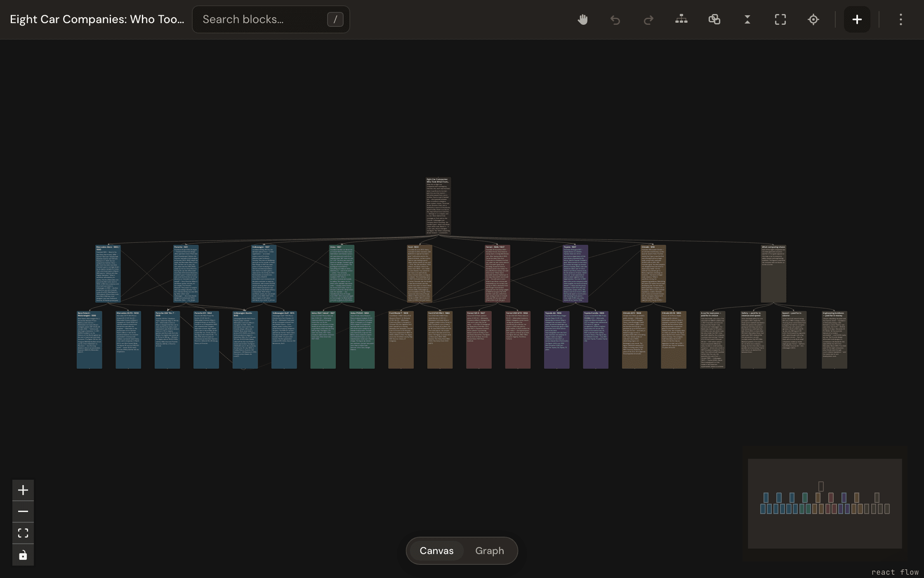Zoom in with the canvas plus control
The height and width of the screenshot is (578, 924).
pos(23,490)
